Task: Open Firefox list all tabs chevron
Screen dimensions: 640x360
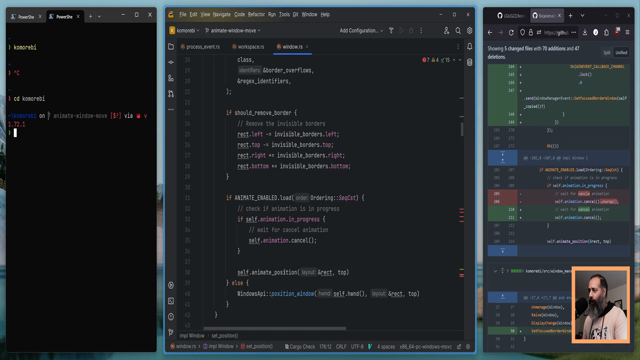Action: 582,16
